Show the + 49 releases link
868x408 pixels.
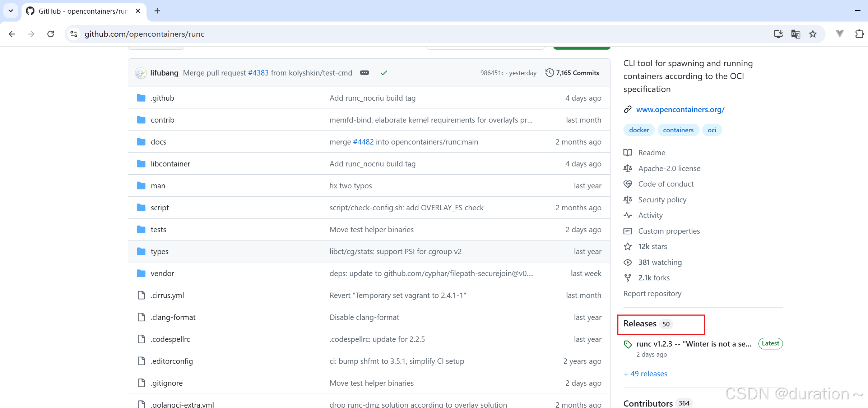tap(645, 373)
